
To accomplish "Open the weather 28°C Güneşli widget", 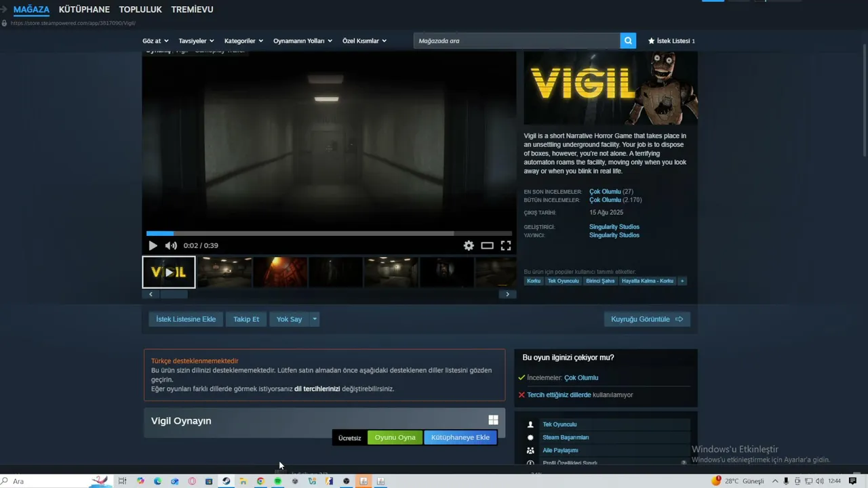I will [x=737, y=481].
